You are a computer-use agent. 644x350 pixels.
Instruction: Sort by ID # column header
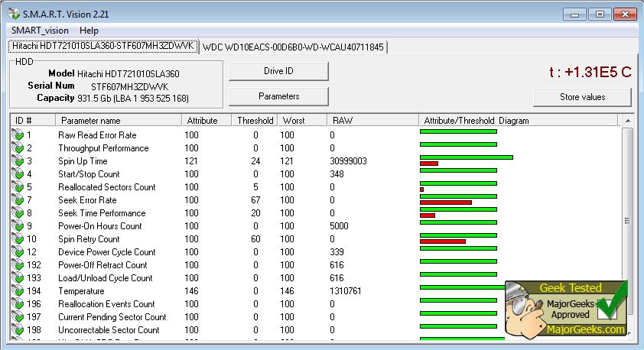point(33,120)
